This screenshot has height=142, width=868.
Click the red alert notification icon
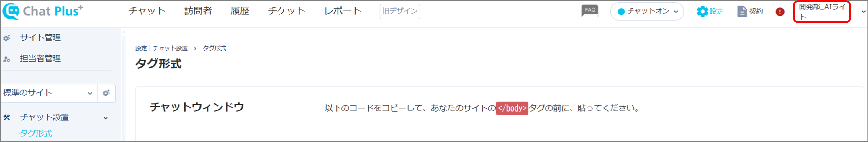click(780, 12)
